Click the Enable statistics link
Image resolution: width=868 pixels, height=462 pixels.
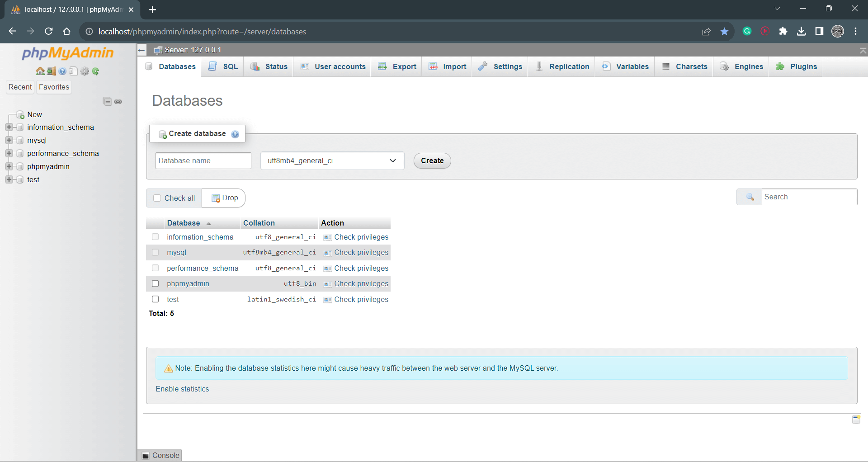coord(182,389)
